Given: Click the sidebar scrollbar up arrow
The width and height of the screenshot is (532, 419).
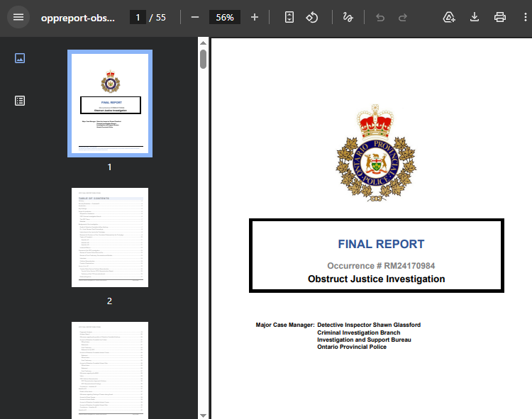Looking at the screenshot, I should click(204, 43).
